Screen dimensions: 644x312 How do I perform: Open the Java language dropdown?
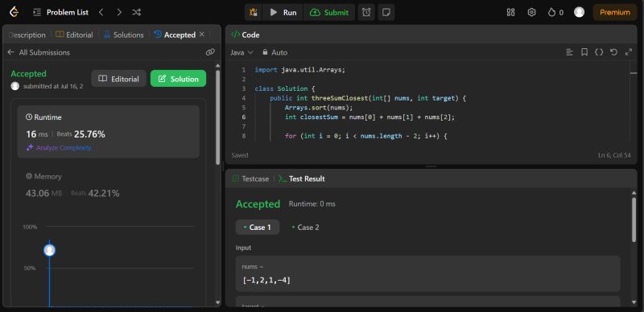(x=242, y=52)
